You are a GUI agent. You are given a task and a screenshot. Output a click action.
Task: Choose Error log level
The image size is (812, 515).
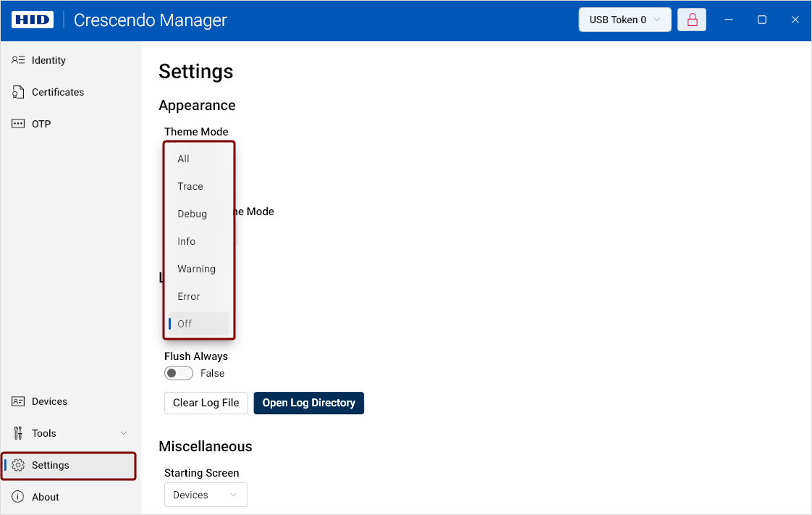pos(199,296)
